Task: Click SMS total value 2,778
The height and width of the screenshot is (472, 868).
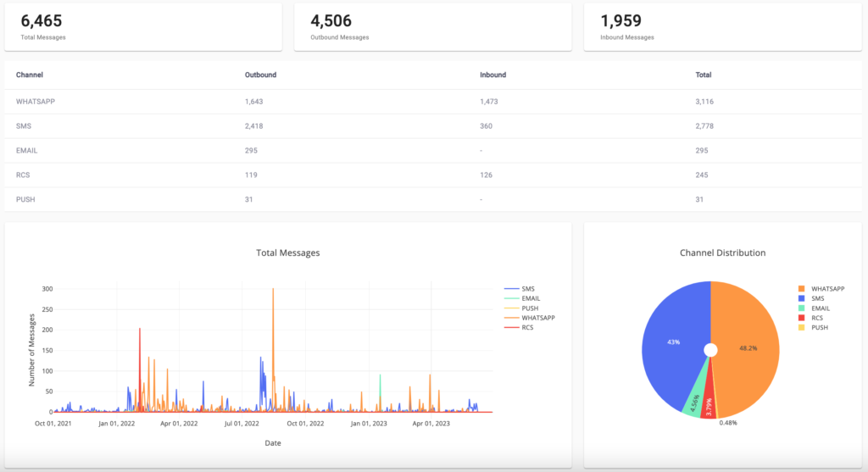Action: pos(704,126)
